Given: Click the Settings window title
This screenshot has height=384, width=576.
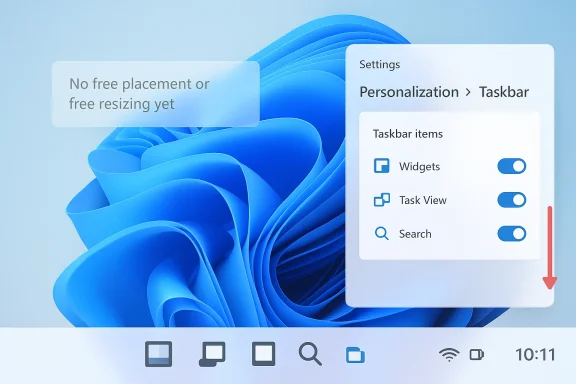Looking at the screenshot, I should click(x=379, y=64).
